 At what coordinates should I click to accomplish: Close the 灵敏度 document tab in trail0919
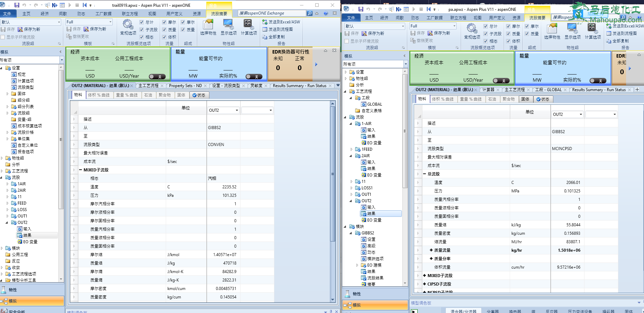(266, 86)
